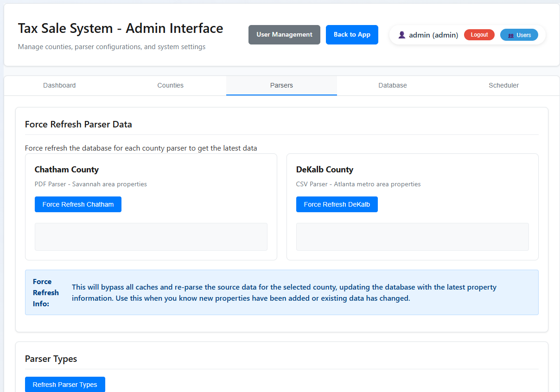Switch to the Dashboard tab
This screenshot has width=560, height=392.
[59, 85]
